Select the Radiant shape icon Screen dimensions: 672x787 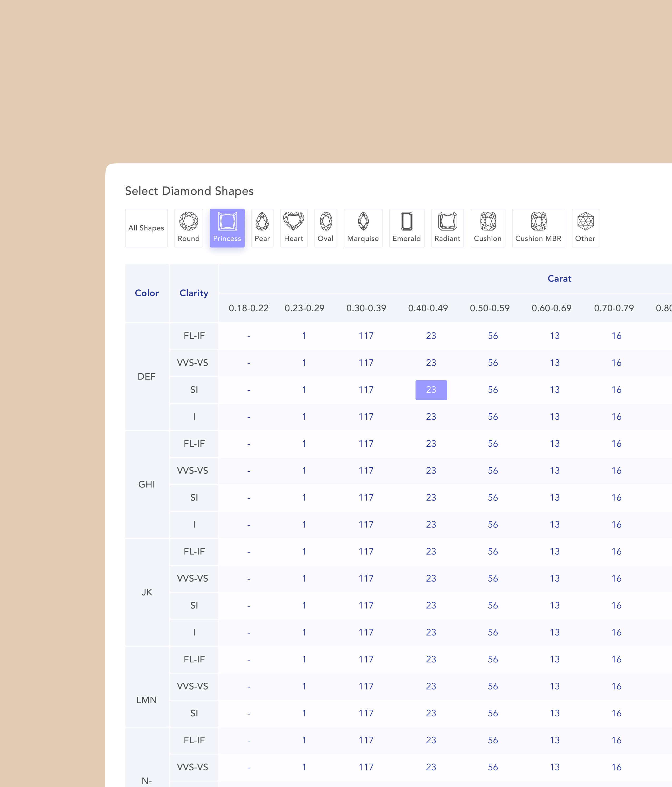point(447,228)
